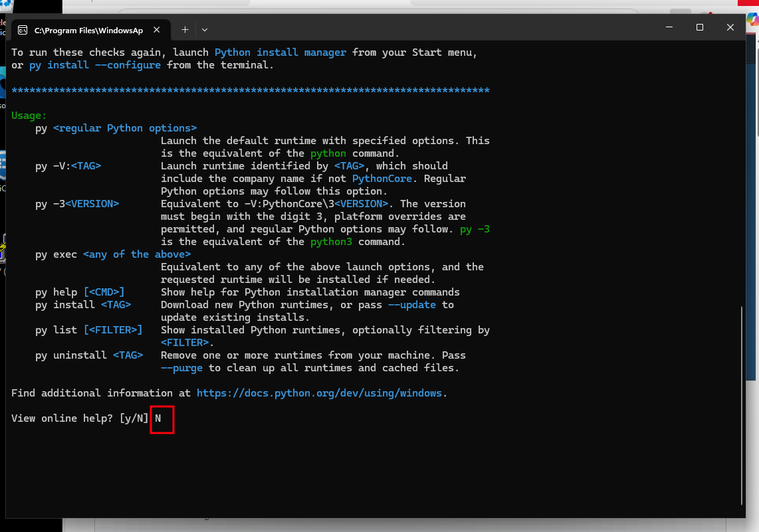The image size is (759, 532).
Task: Click the blue "PythonCore" company name
Action: [x=382, y=179]
